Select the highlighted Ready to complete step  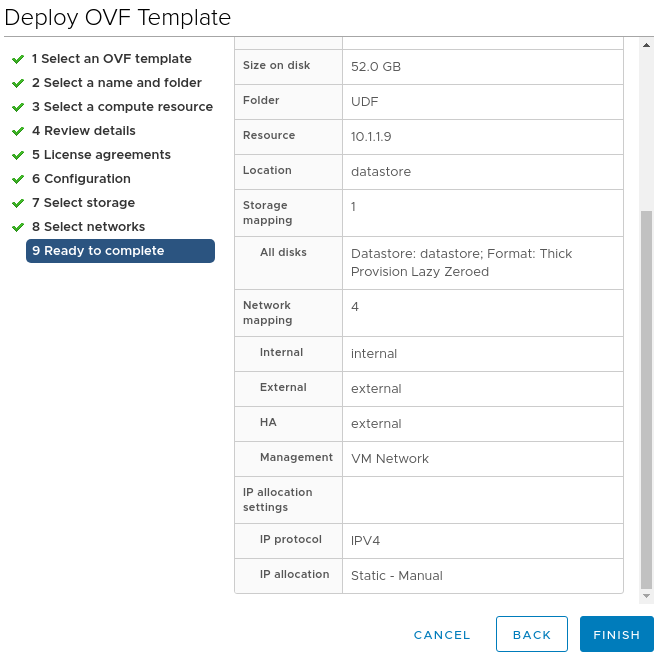[120, 251]
